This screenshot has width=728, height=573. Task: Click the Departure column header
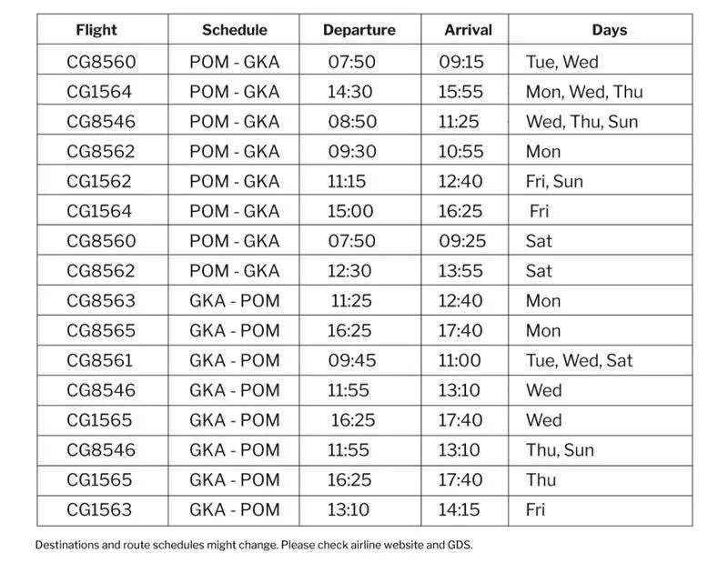click(359, 30)
